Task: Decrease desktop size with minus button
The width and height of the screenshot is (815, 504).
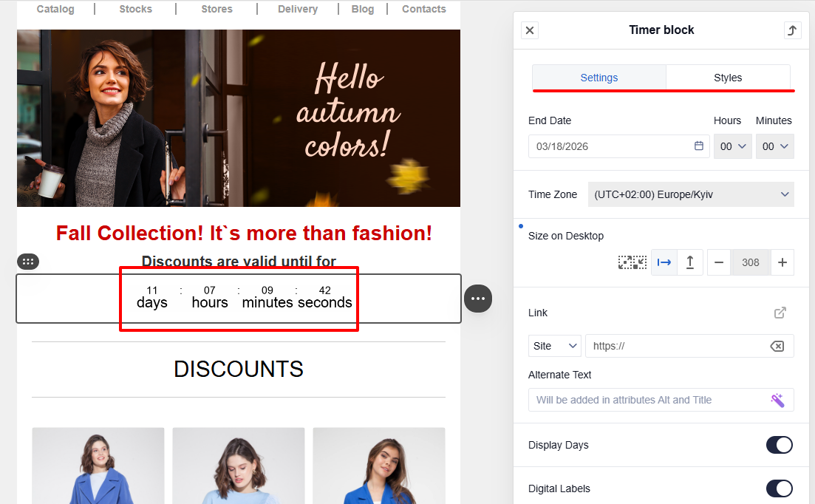Action: click(x=719, y=262)
